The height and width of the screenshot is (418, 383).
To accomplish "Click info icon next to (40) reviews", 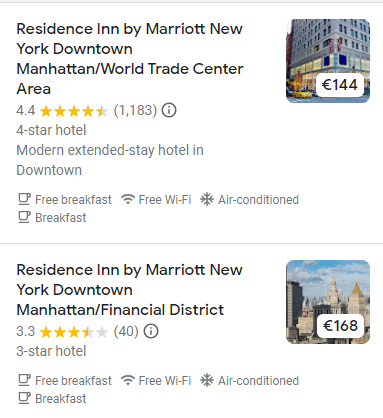I will click(x=151, y=331).
